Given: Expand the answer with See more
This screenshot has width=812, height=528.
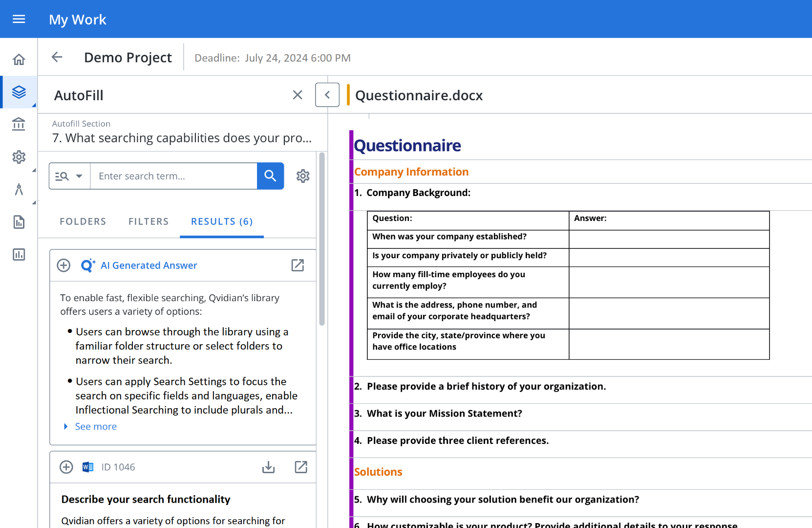Looking at the screenshot, I should (x=96, y=426).
